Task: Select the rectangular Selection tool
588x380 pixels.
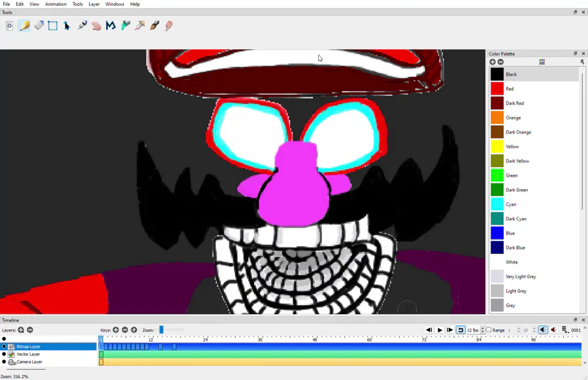Action: 52,25
